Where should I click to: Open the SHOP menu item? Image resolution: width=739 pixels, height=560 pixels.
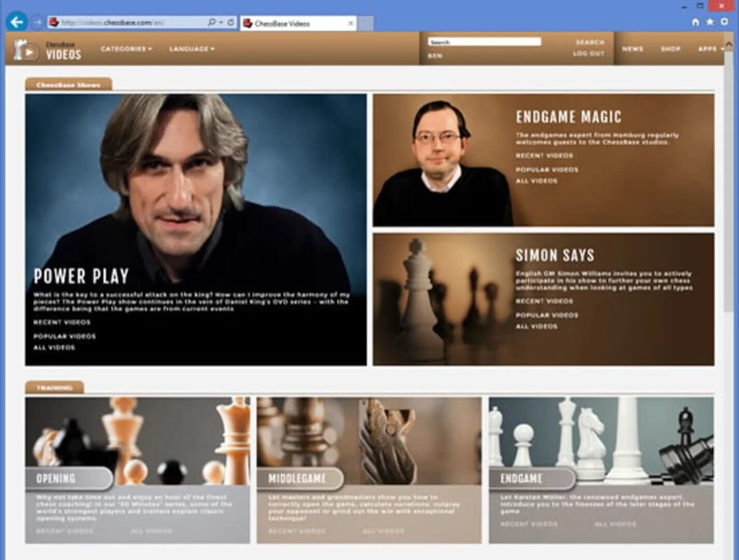pos(671,48)
